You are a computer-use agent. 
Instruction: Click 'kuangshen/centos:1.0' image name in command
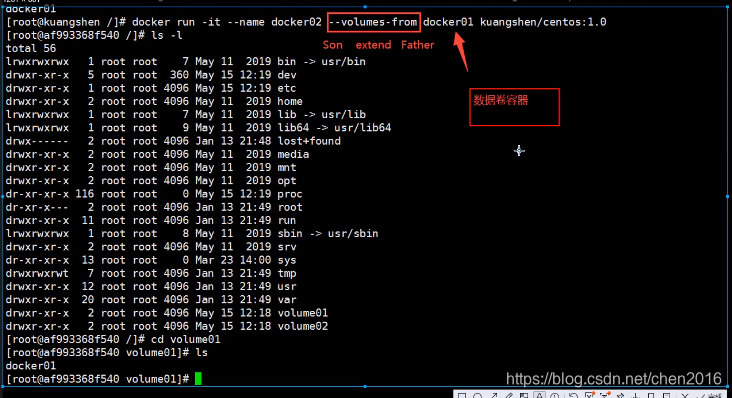click(x=543, y=22)
